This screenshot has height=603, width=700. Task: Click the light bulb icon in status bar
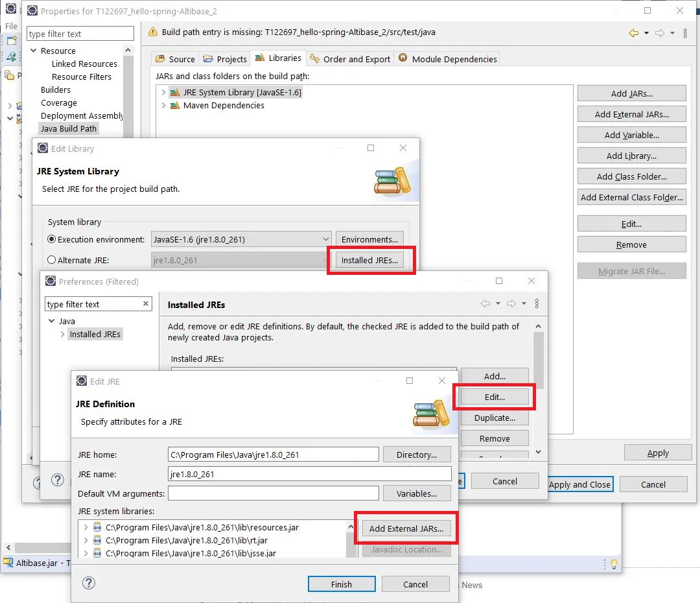614,564
